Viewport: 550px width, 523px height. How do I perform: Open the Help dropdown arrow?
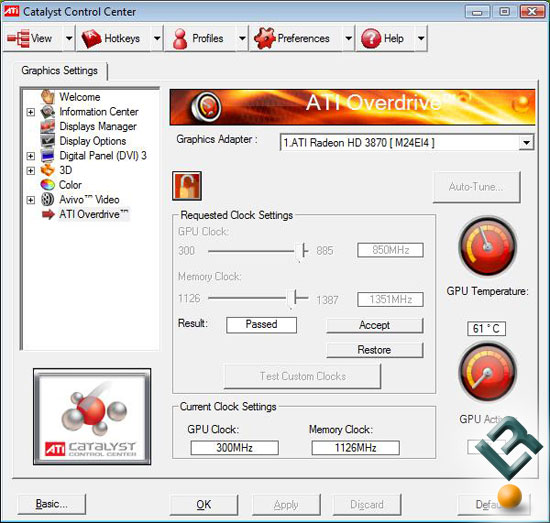click(x=421, y=38)
